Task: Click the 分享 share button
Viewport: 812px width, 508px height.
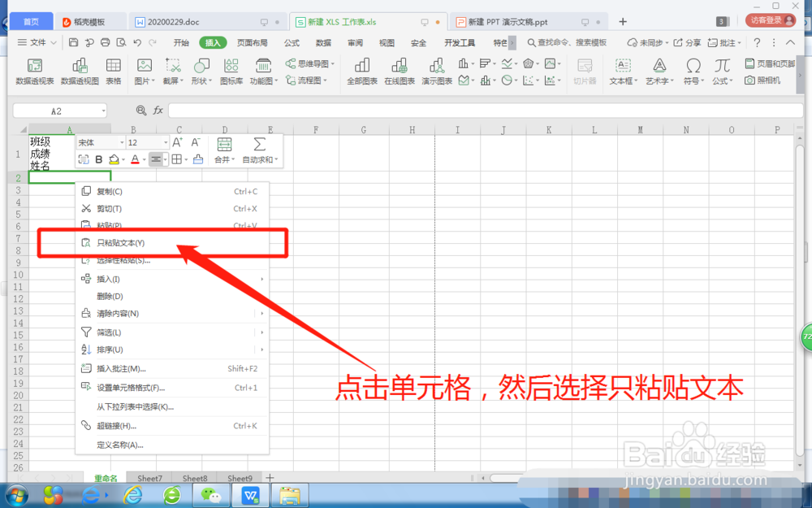Action: 688,42
